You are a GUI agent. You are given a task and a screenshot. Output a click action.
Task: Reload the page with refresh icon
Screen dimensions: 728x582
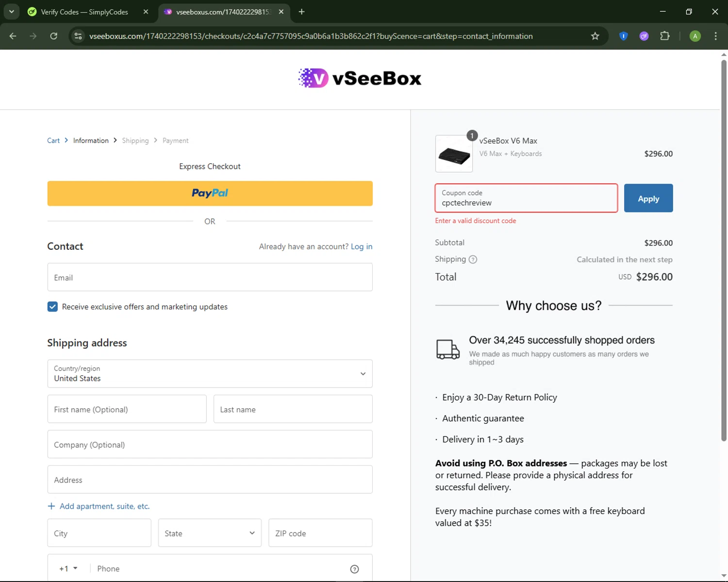pos(53,36)
